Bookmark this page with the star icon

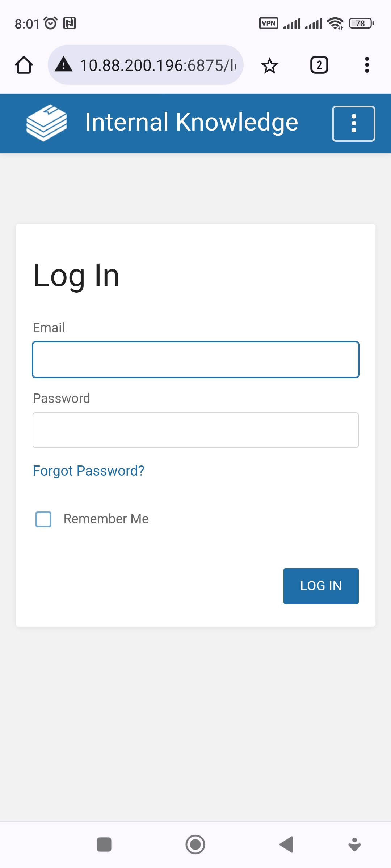269,65
